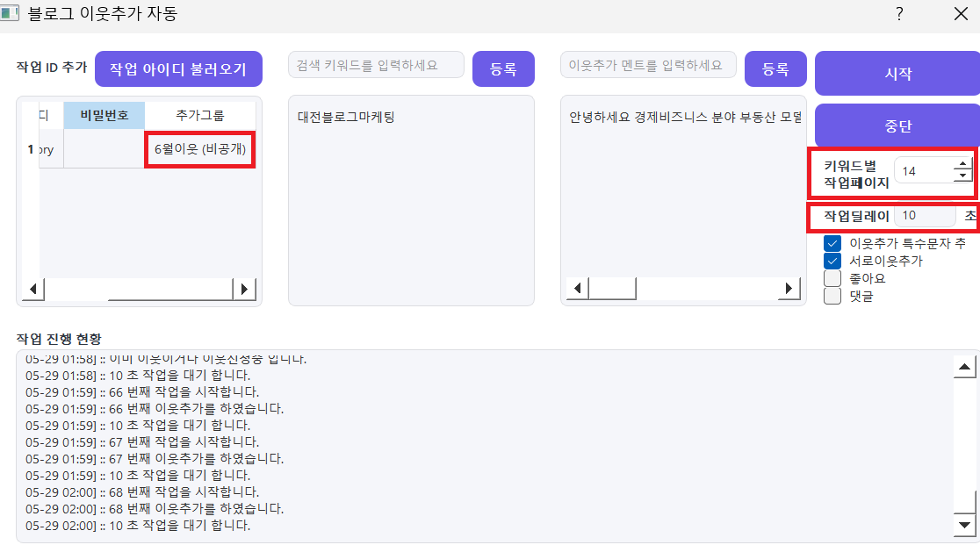Click the 시작 button

pos(897,74)
